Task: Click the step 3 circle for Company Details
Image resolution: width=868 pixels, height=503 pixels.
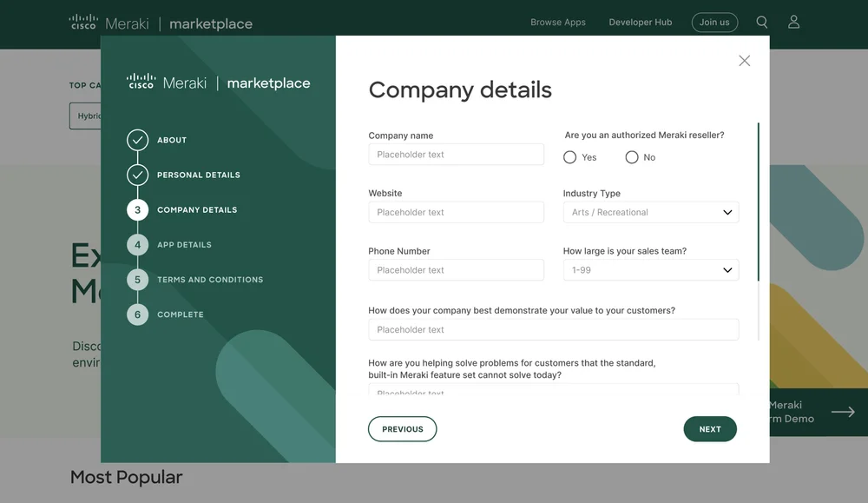Action: 137,210
